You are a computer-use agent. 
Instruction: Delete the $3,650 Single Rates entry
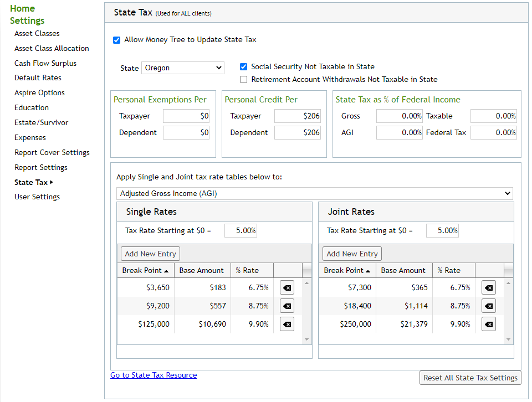[x=287, y=288]
